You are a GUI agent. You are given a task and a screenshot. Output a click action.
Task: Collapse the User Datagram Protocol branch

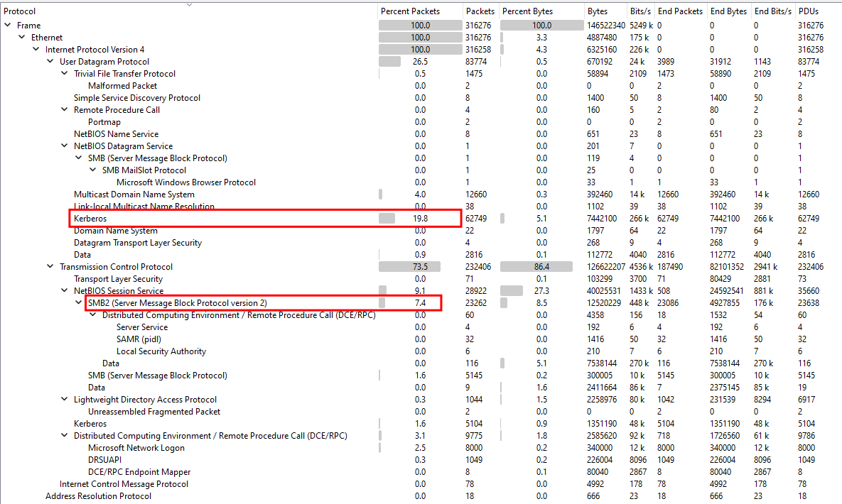[50, 62]
